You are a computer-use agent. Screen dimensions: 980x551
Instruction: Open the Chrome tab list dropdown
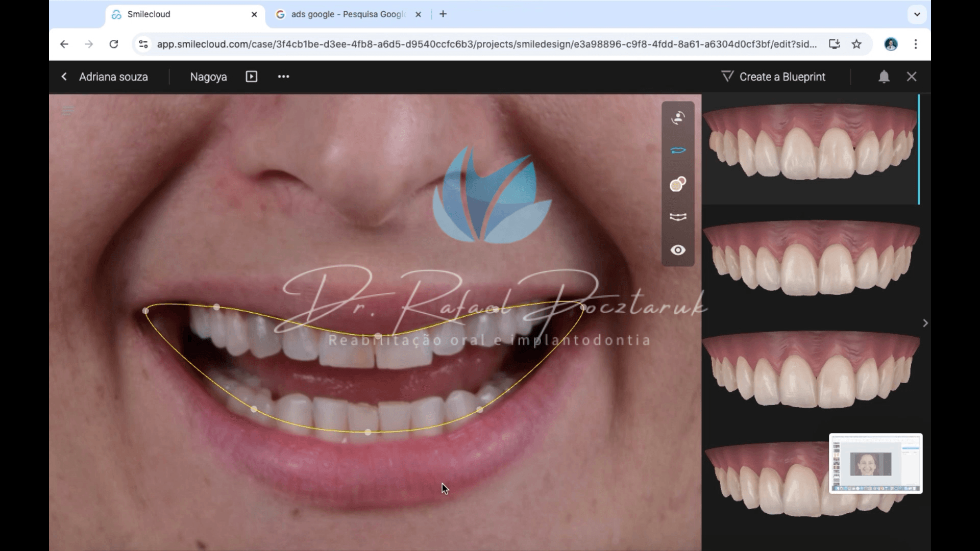[x=917, y=14]
